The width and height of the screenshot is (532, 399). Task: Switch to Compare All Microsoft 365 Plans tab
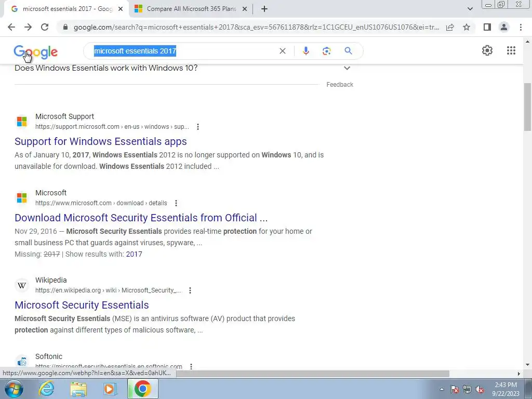[x=191, y=9]
